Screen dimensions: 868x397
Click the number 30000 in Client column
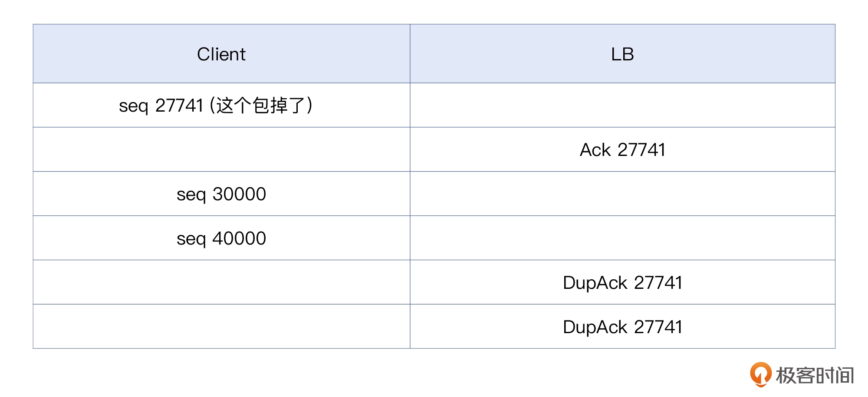click(239, 194)
